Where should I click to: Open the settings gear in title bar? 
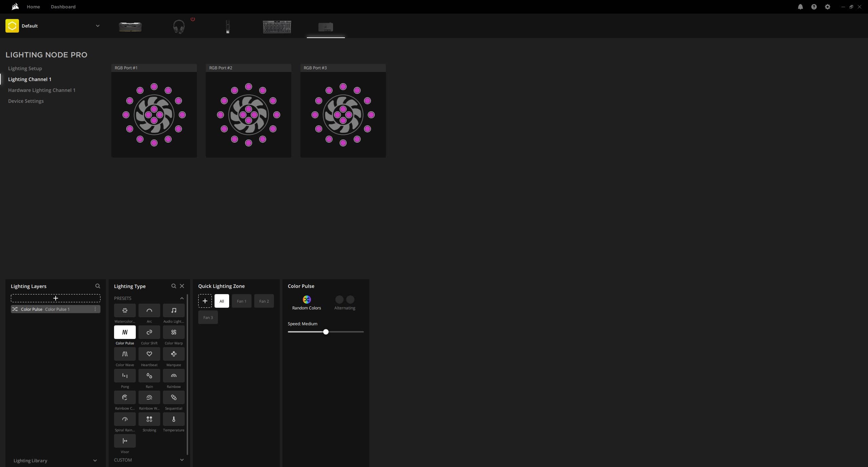click(x=827, y=7)
